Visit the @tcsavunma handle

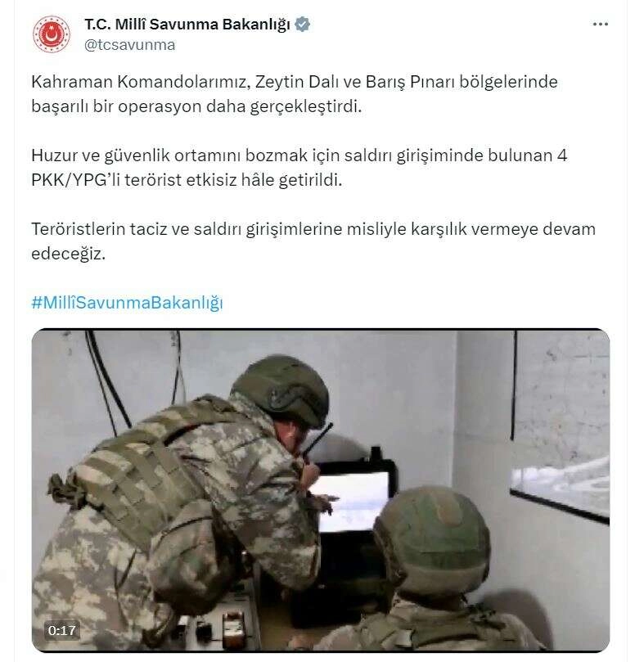tap(129, 45)
